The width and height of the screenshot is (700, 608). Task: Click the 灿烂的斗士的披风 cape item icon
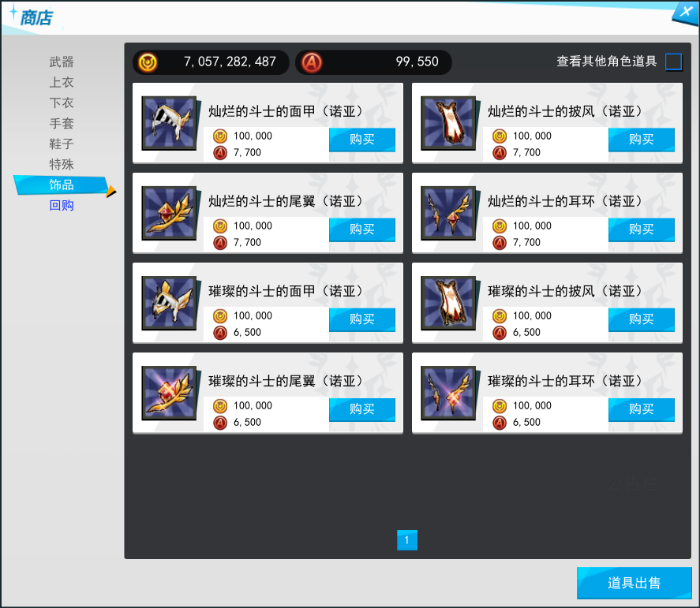[448, 123]
